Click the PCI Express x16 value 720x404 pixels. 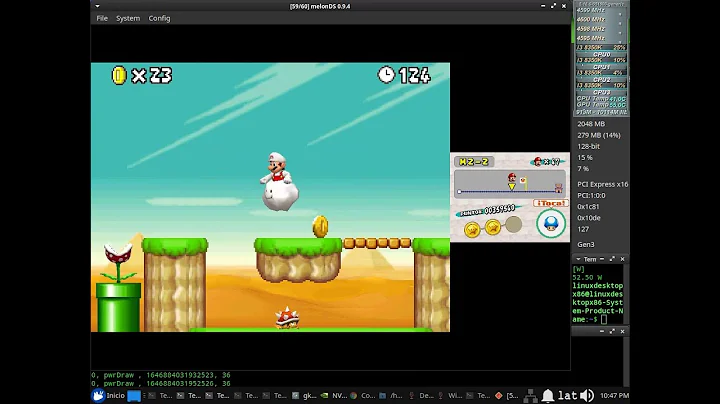(x=602, y=184)
